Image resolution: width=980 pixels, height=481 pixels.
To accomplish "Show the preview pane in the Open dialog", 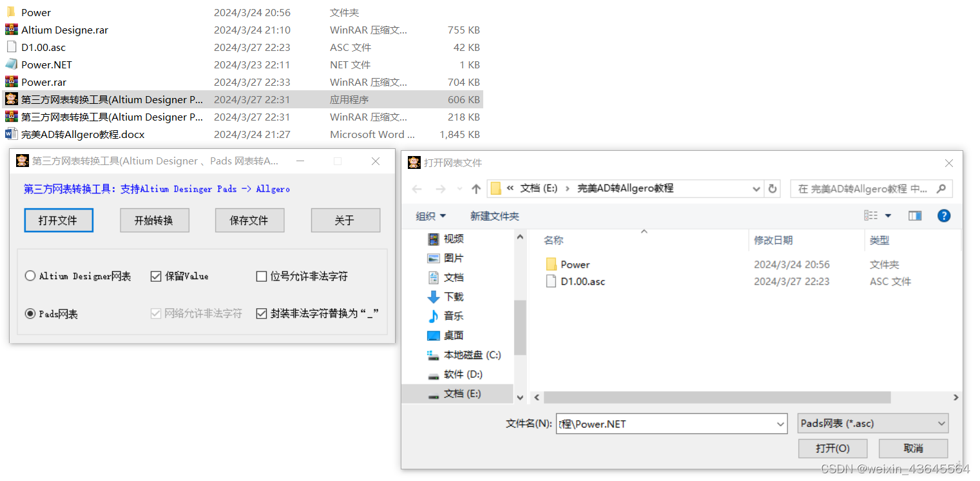I will 915,215.
